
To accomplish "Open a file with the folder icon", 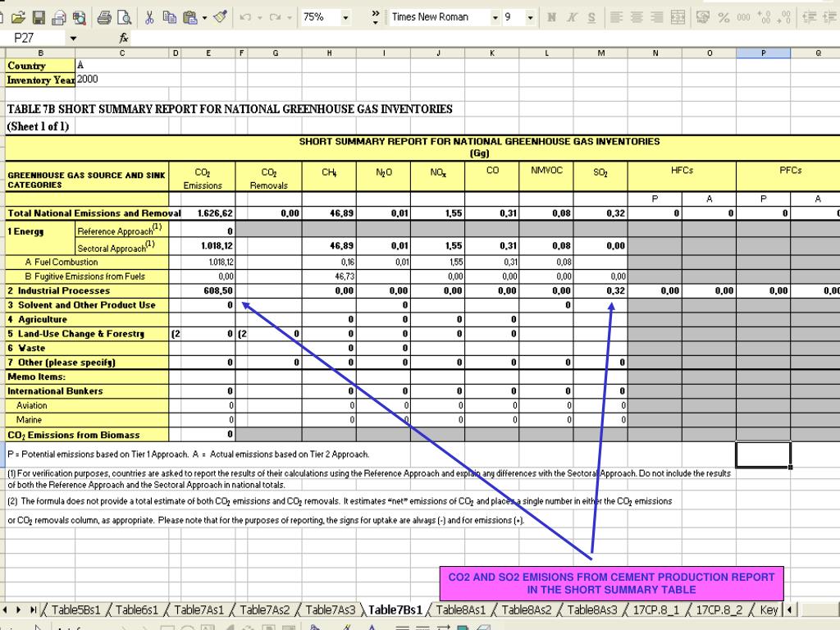I will (x=18, y=18).
